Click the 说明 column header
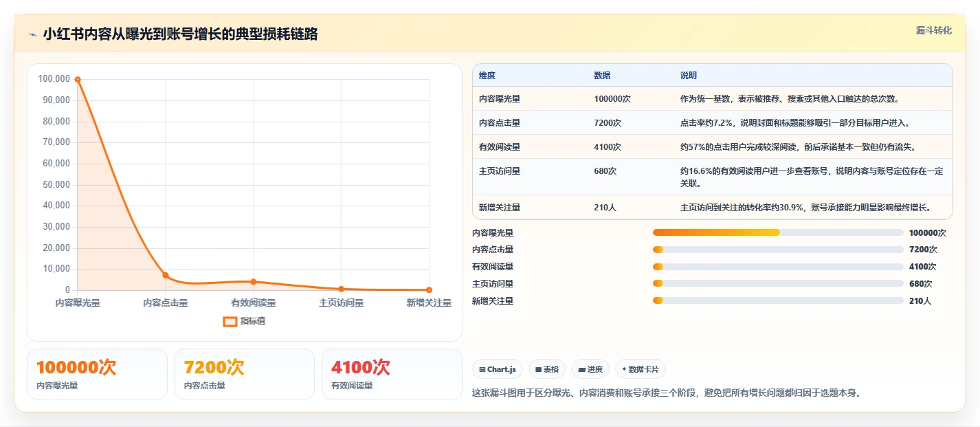 coord(689,76)
